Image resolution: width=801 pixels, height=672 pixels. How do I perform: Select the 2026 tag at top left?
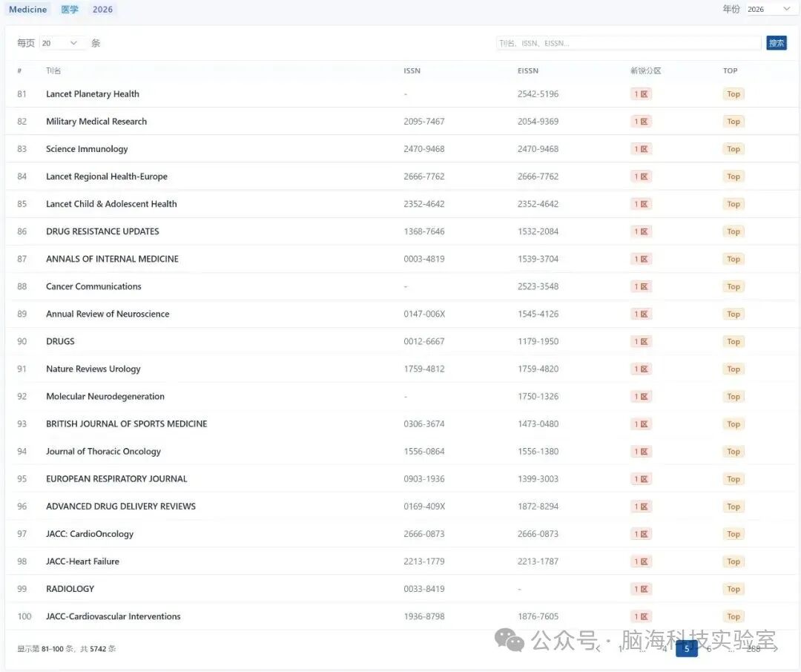pos(102,9)
